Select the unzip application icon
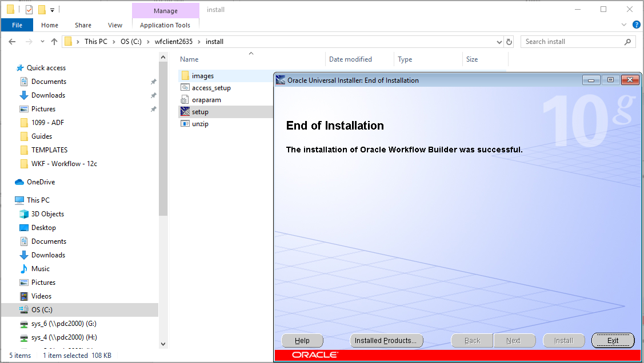 [x=185, y=124]
